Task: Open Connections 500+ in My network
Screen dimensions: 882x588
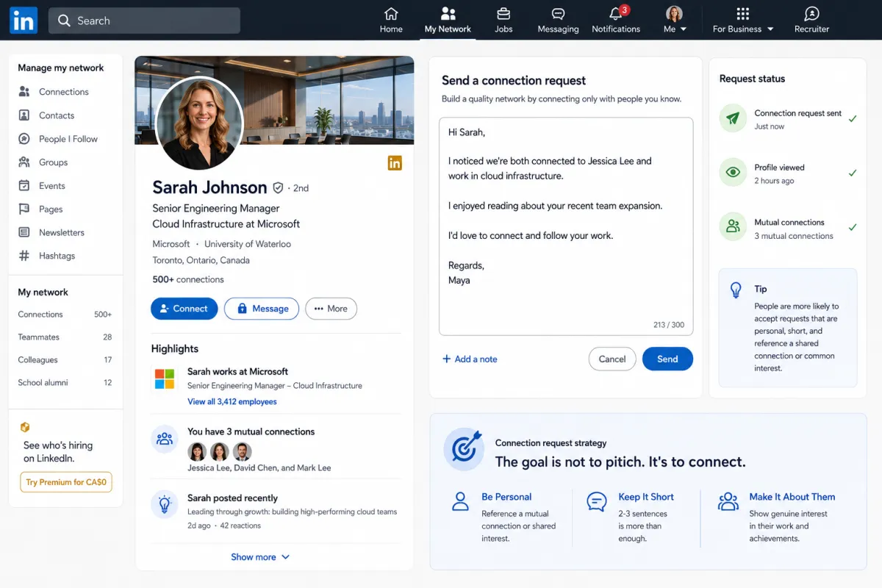Action: click(65, 315)
